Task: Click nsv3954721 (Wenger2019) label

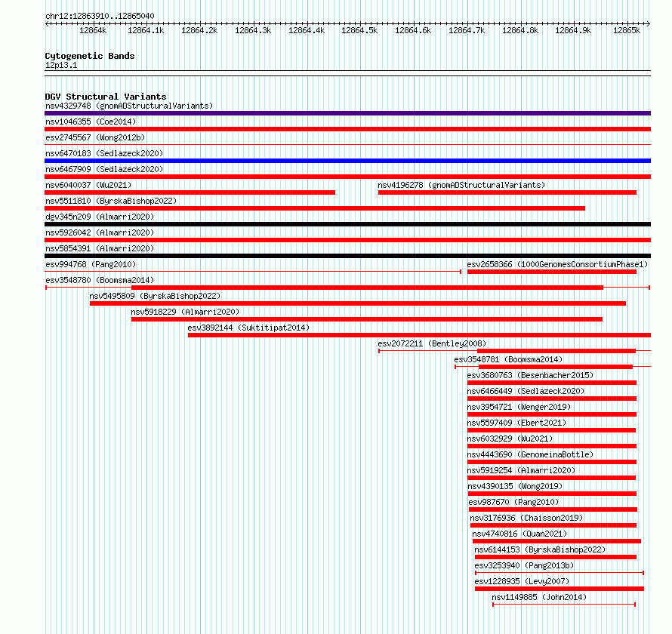Action: (x=519, y=407)
